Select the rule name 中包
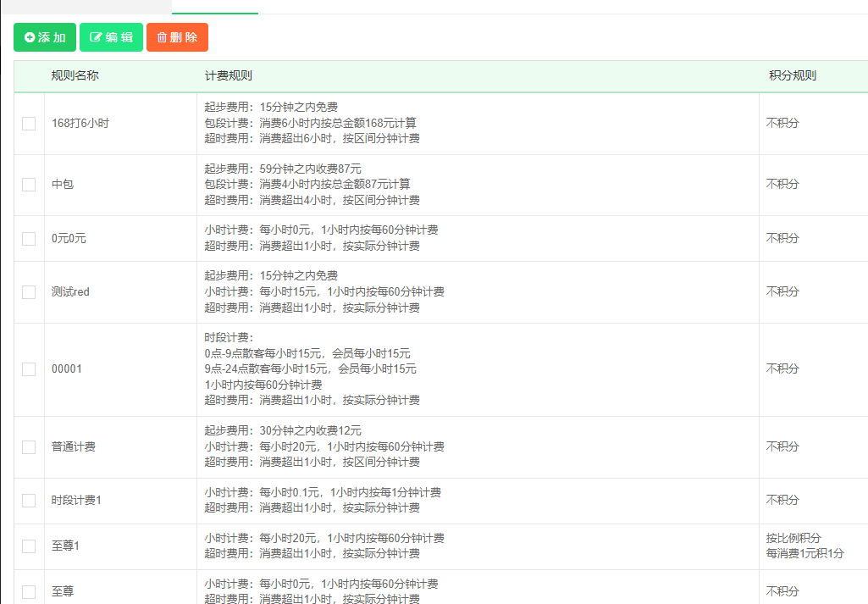 (63, 184)
